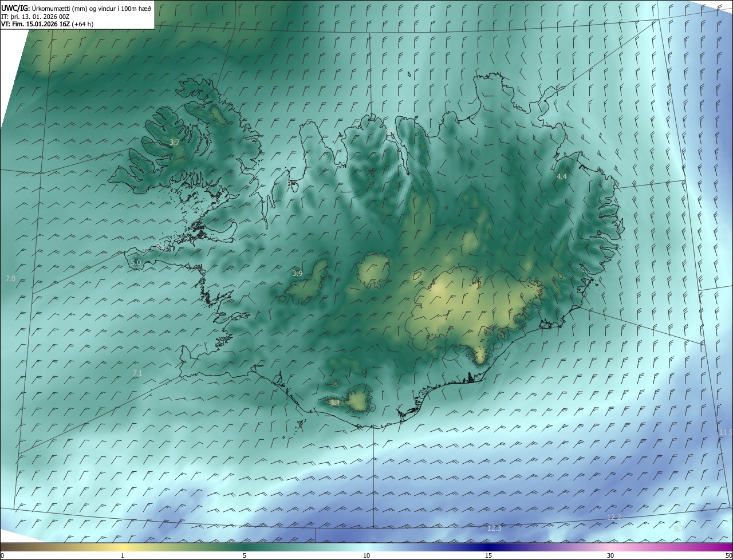Click the 1 tick on the color scale
The height and width of the screenshot is (560, 733).
pyautogui.click(x=123, y=556)
